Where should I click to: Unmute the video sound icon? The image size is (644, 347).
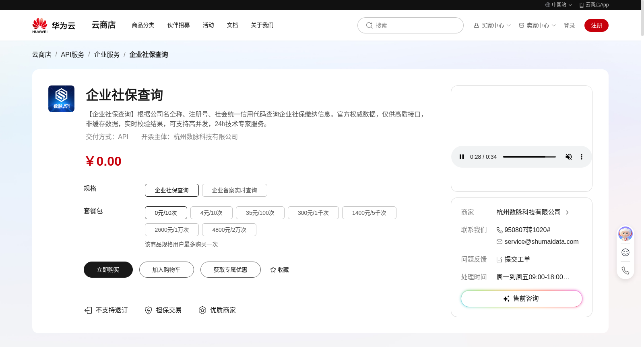click(569, 157)
